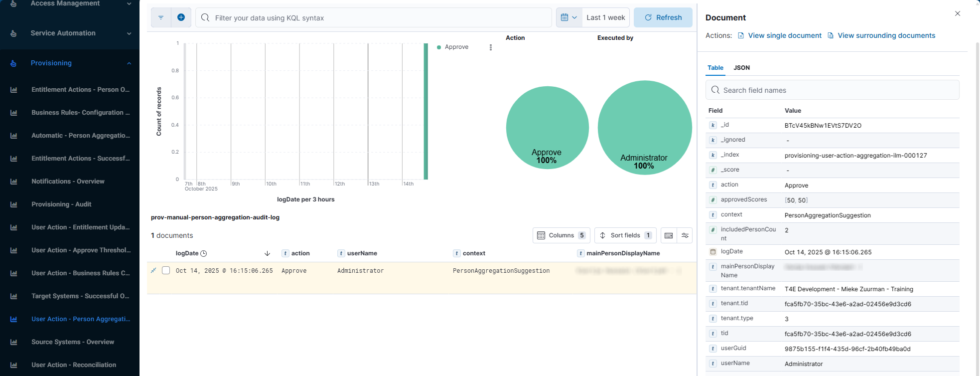Click the Provisioning hand icon
The height and width of the screenshot is (376, 980).
pyautogui.click(x=13, y=63)
